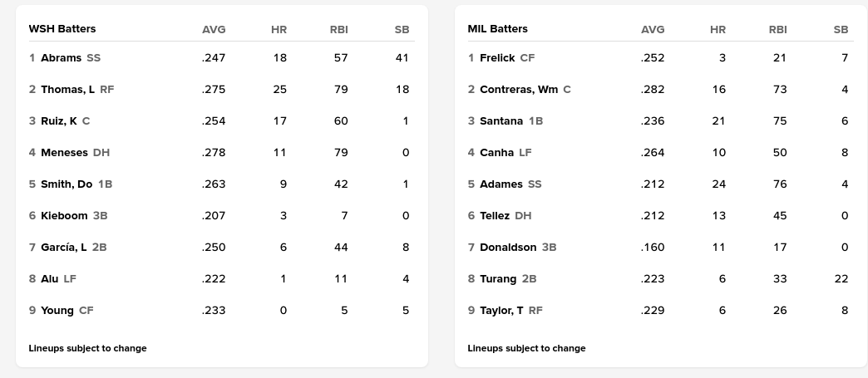Select Tellez designated hitter name

tap(495, 216)
